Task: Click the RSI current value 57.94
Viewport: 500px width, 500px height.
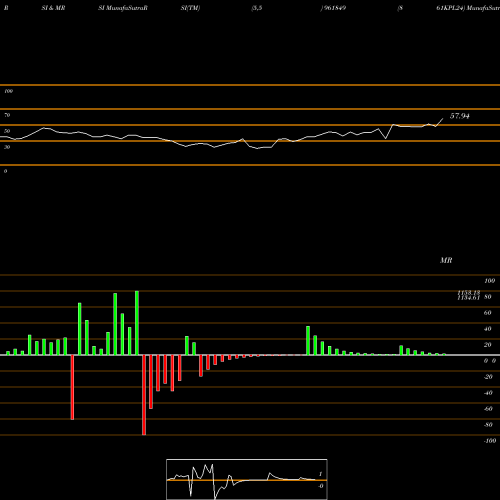Action: click(460, 116)
